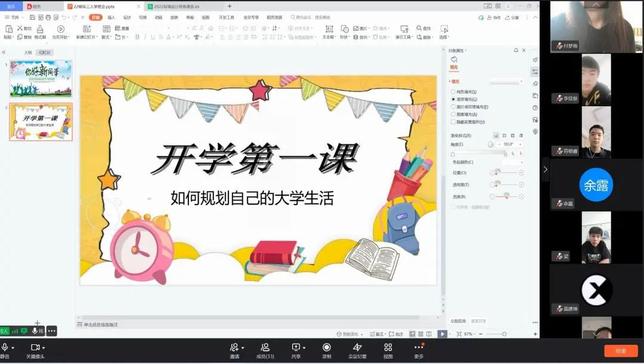
Task: Expand the collapsed participant panel arrow
Action: point(545,169)
